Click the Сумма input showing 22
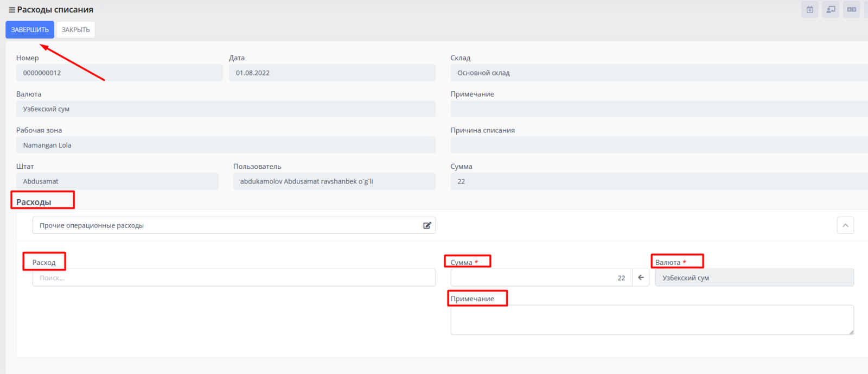The width and height of the screenshot is (868, 374). [540, 278]
